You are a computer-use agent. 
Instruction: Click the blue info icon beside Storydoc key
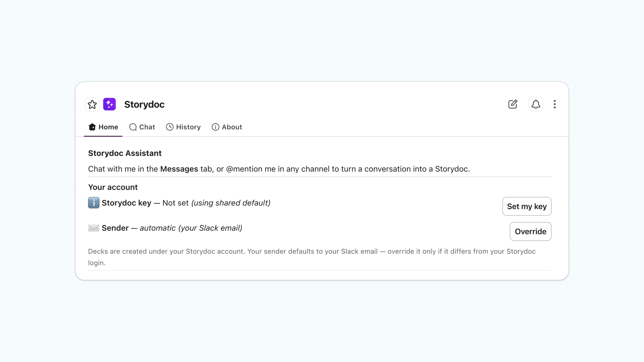click(94, 203)
